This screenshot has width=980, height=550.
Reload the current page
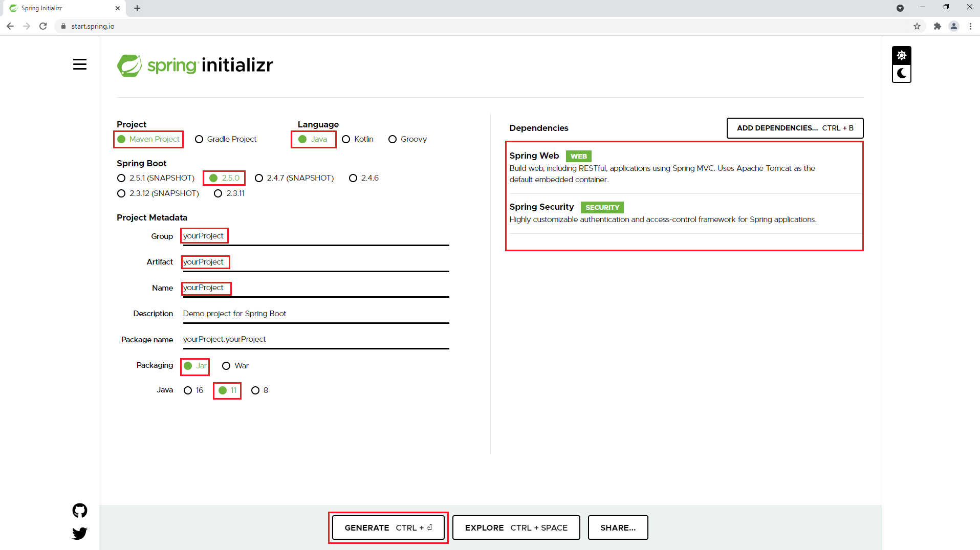pyautogui.click(x=43, y=26)
